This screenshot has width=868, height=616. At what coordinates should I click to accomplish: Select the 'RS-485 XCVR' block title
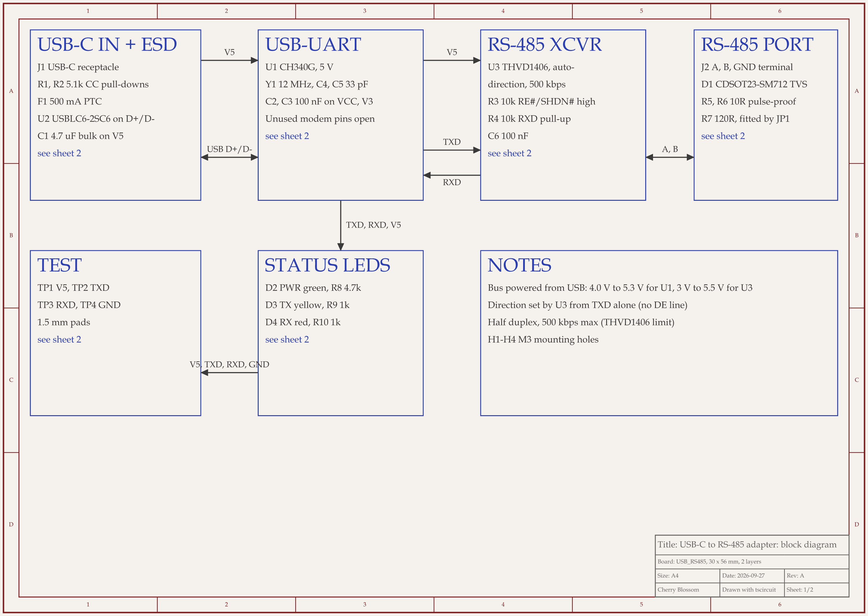(544, 44)
